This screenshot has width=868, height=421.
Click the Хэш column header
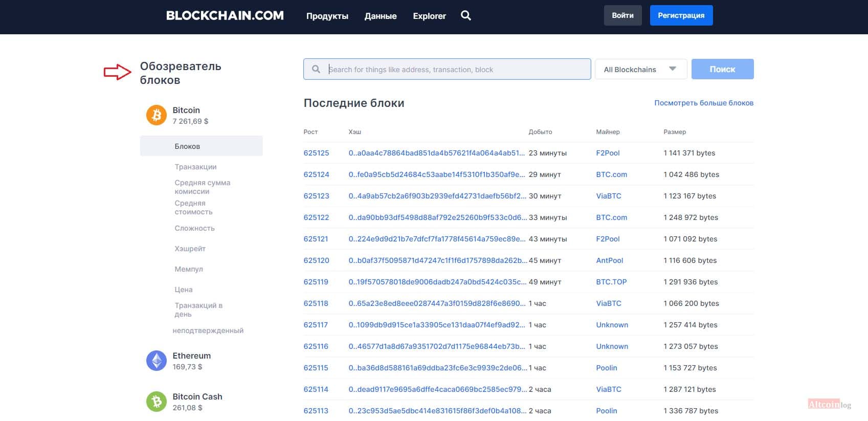pyautogui.click(x=354, y=132)
